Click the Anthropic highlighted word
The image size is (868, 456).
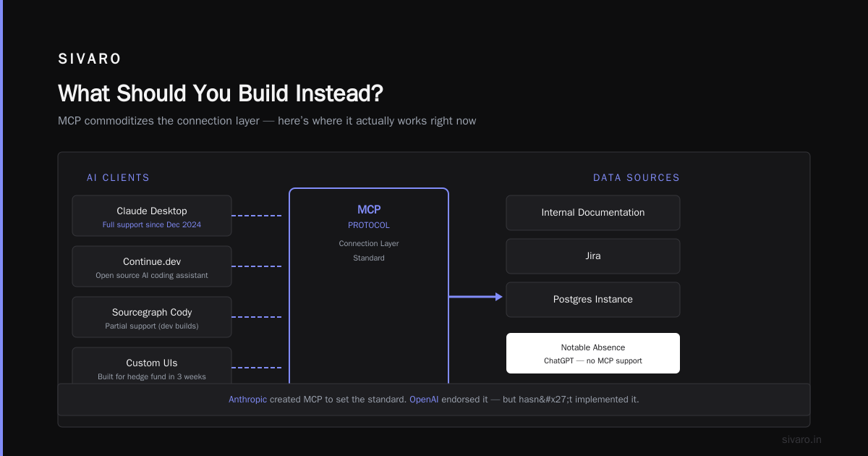click(x=248, y=400)
